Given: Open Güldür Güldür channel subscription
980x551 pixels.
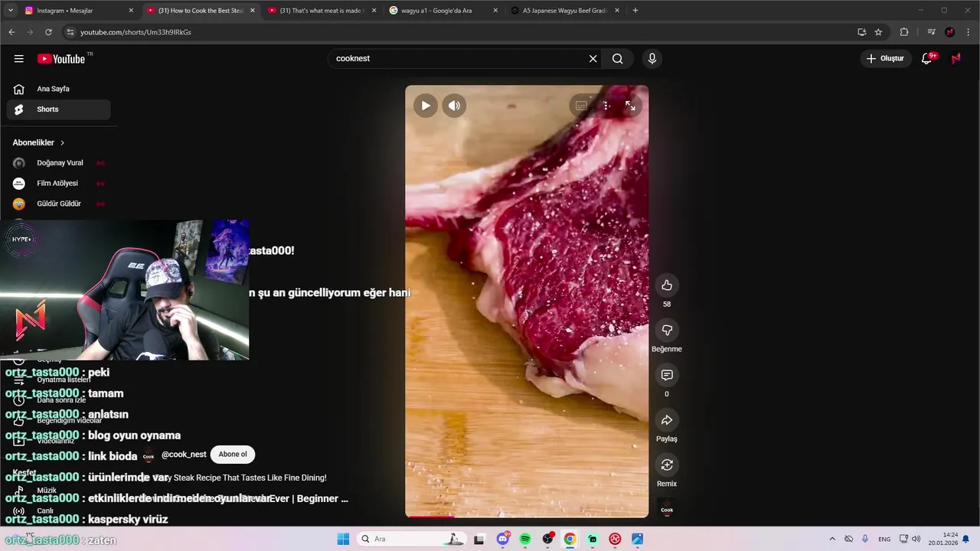Looking at the screenshot, I should coord(58,204).
